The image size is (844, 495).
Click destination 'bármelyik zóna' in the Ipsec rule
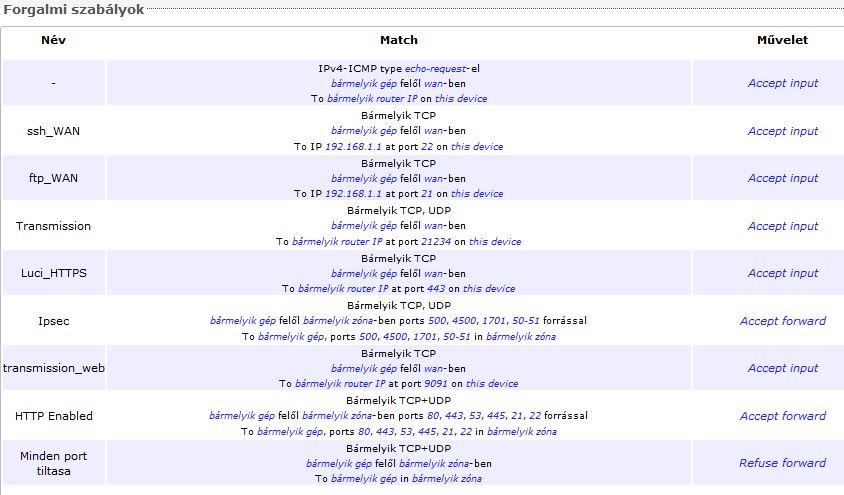(521, 337)
